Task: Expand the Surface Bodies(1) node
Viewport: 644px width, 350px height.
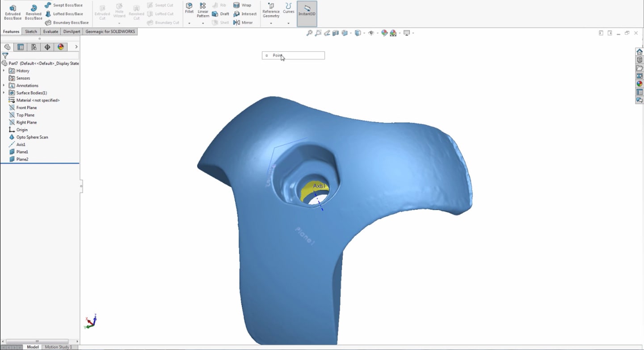Action: click(x=4, y=93)
